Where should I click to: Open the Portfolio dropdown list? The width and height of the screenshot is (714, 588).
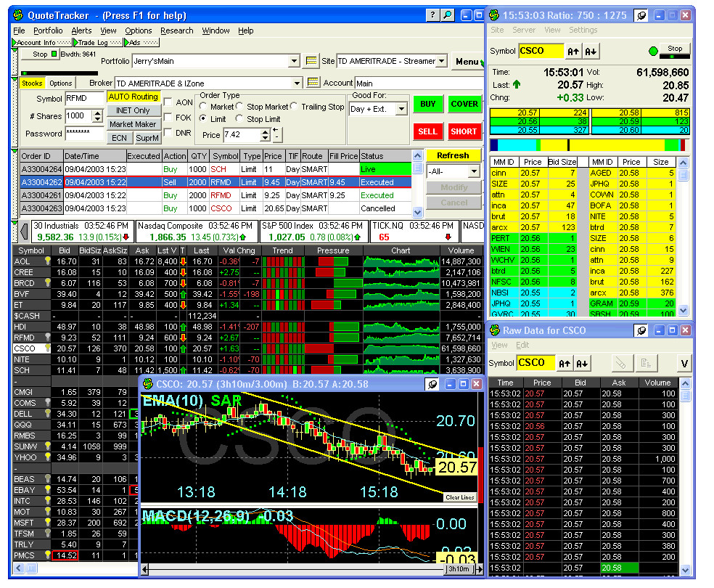(294, 62)
